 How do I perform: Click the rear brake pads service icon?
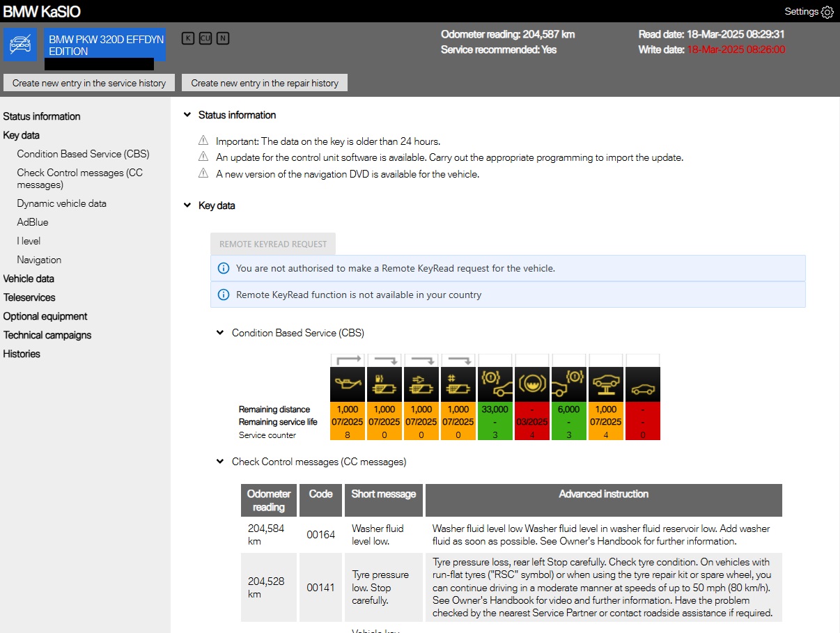(x=570, y=384)
